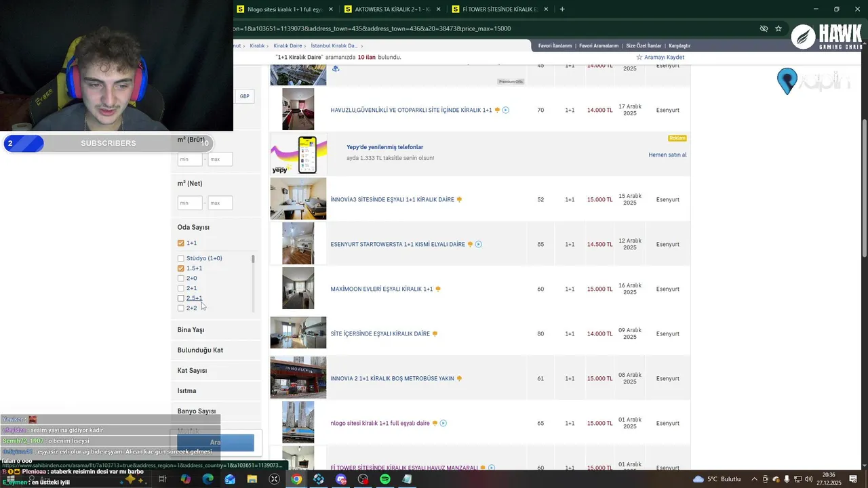Click the m² (Net) min input field
The width and height of the screenshot is (868, 488).
(190, 203)
